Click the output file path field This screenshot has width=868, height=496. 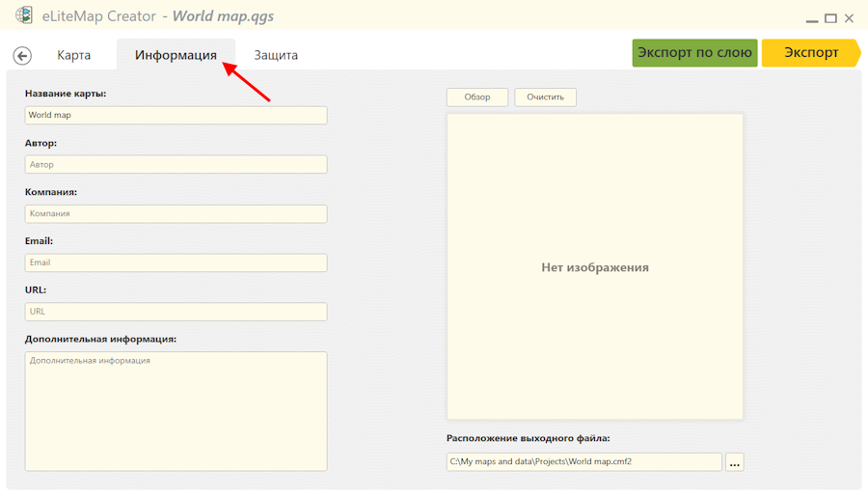[x=583, y=462]
